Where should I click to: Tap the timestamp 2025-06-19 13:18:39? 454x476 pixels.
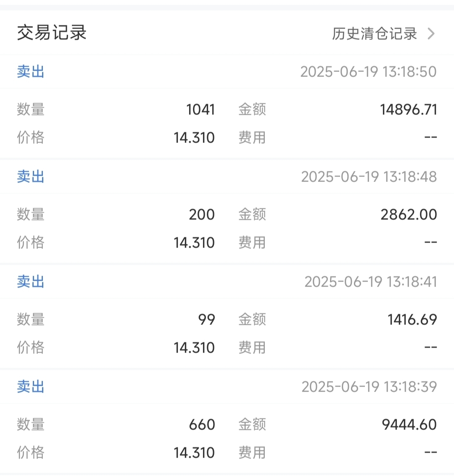point(369,387)
